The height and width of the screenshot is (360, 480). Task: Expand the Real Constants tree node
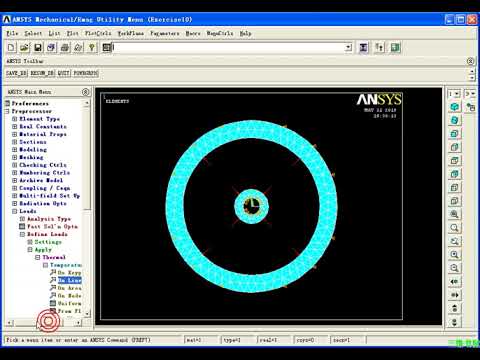point(14,126)
